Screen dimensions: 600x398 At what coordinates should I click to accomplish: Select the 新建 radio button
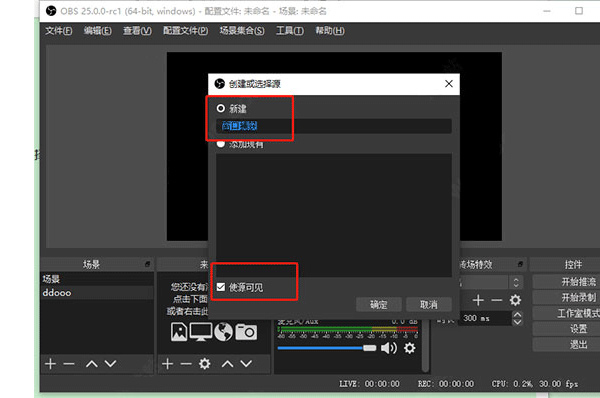pyautogui.click(x=220, y=108)
